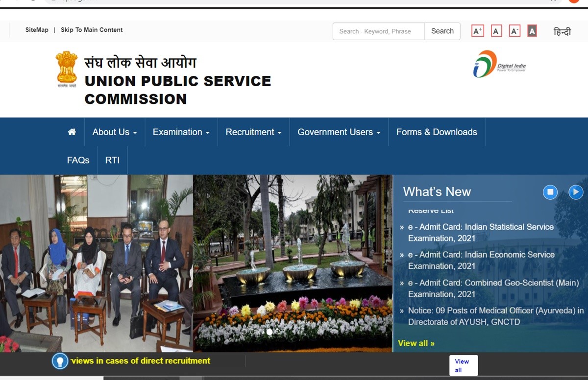
Task: Reset to normal font size A icon
Action: 496,31
